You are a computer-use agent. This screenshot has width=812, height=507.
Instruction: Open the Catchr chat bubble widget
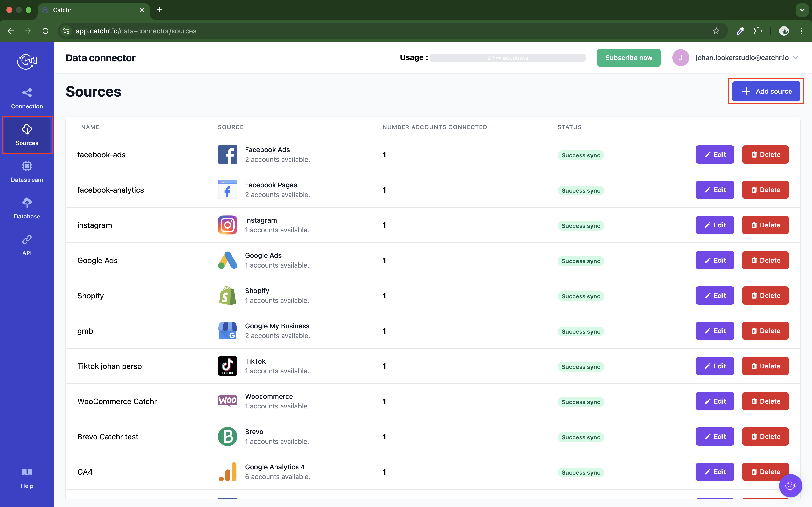790,486
